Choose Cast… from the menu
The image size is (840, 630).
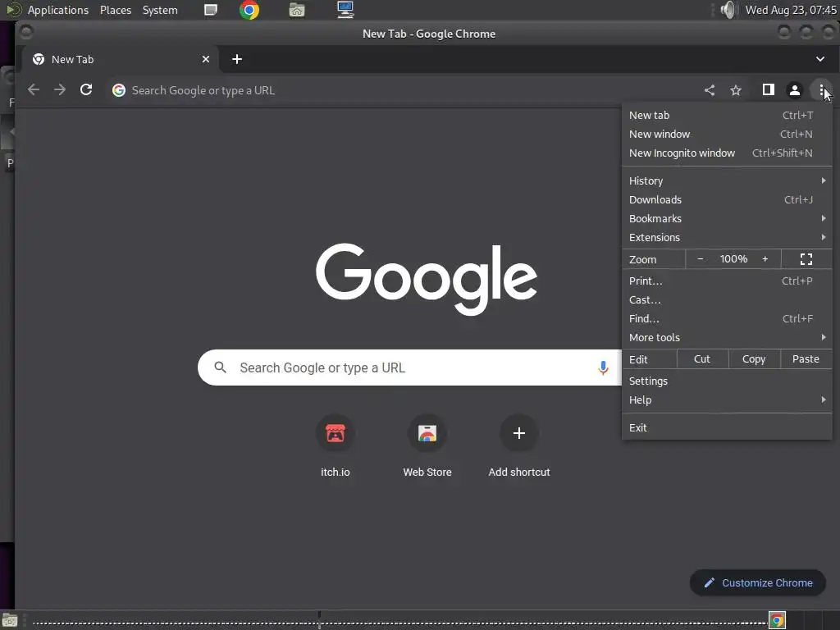[727, 299]
